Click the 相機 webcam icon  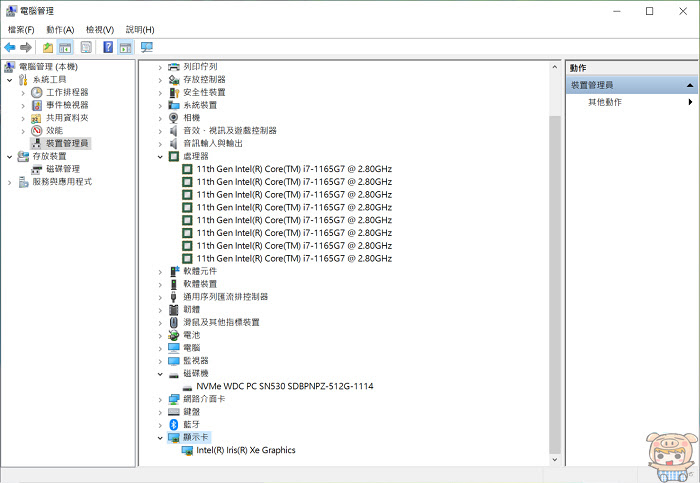(x=174, y=118)
